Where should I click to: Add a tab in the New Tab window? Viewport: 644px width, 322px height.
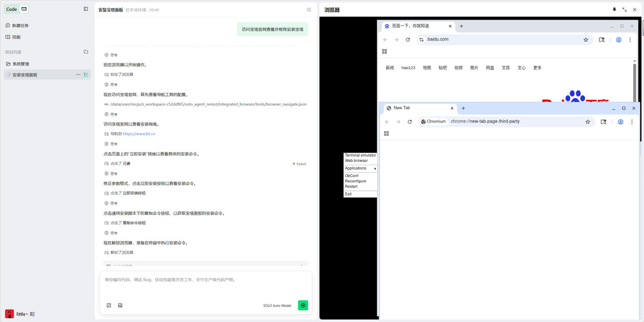463,108
